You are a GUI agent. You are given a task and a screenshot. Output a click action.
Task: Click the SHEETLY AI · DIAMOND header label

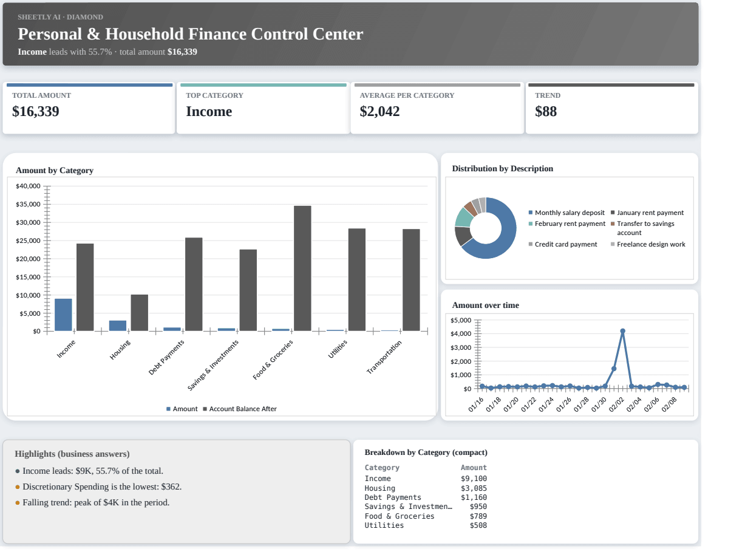(x=60, y=17)
